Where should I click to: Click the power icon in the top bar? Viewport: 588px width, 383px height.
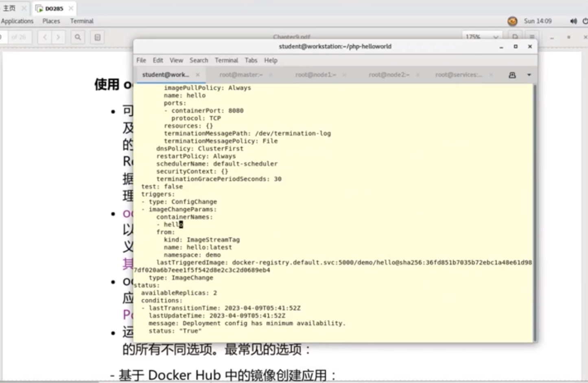pyautogui.click(x=585, y=21)
